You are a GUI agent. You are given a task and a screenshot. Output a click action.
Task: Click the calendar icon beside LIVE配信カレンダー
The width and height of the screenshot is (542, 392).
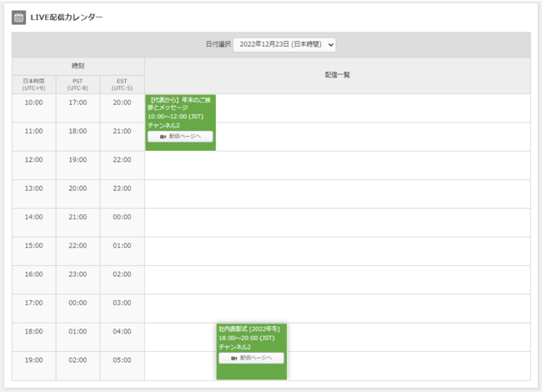18,18
